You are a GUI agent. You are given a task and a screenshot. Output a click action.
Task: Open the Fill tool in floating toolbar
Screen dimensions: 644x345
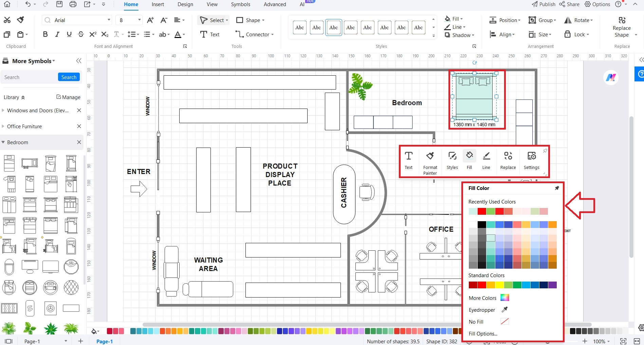(x=469, y=160)
